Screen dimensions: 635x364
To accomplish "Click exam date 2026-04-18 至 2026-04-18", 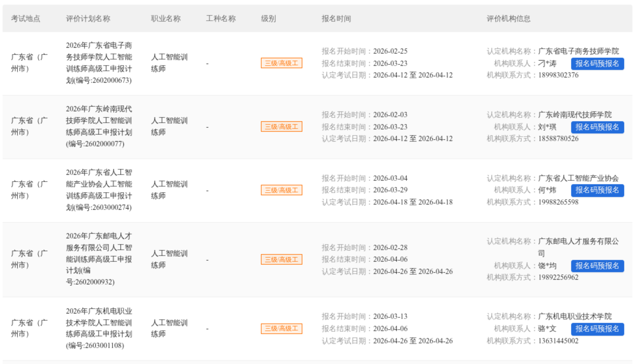I will [413, 202].
